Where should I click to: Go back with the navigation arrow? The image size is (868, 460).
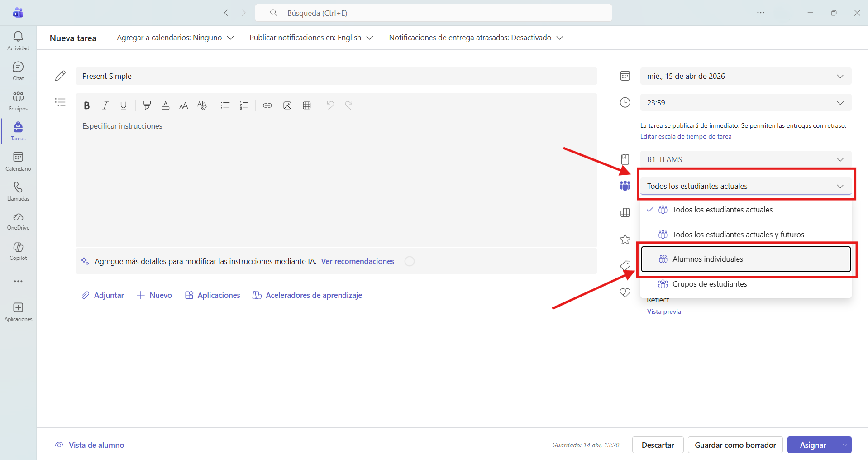point(226,13)
